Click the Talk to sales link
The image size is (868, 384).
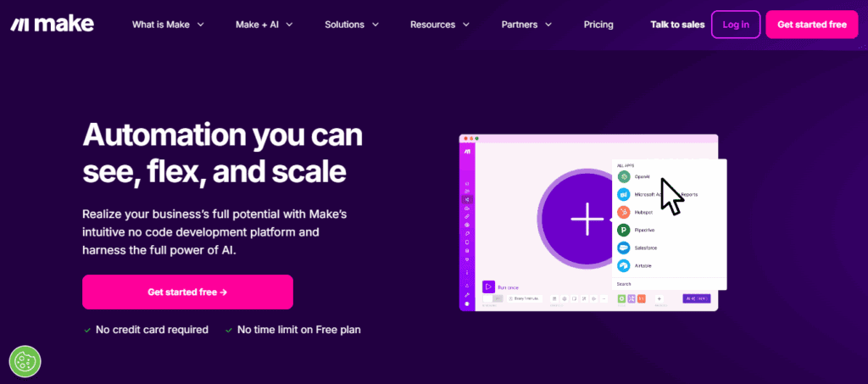coord(677,25)
